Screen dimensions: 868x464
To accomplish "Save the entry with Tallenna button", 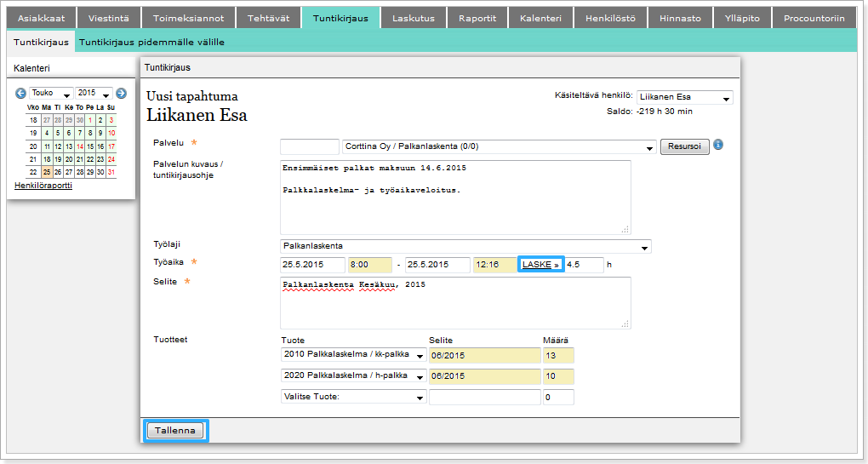I will click(x=175, y=430).
